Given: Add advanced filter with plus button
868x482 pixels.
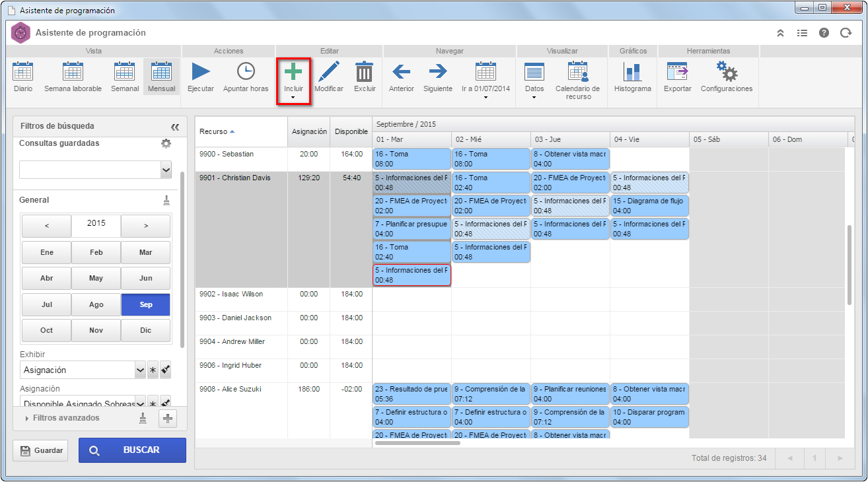Looking at the screenshot, I should pyautogui.click(x=168, y=418).
